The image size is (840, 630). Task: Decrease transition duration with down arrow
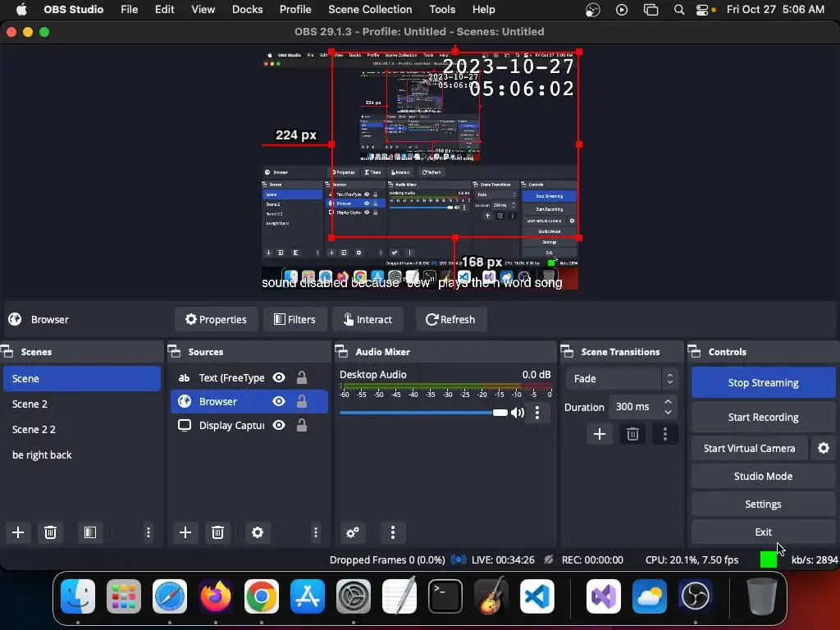[668, 412]
